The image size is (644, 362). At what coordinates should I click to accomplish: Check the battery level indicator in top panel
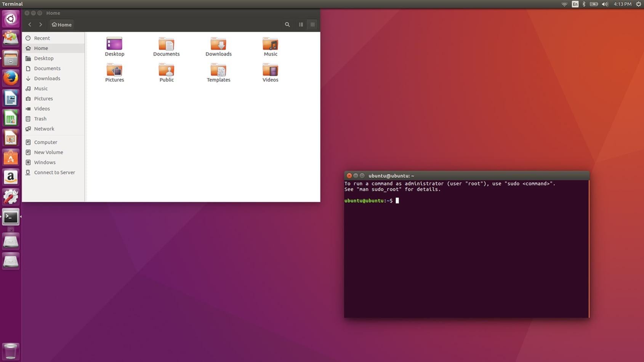coord(594,4)
